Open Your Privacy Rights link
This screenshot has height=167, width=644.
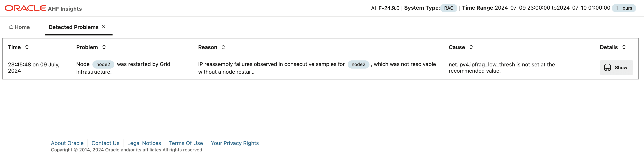coord(235,143)
